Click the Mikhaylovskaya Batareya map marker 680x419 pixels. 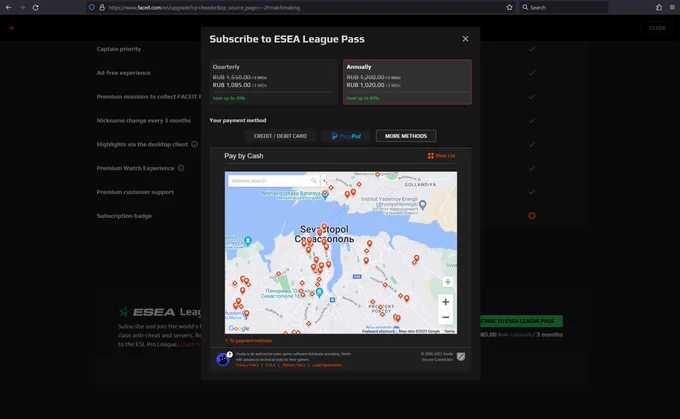[325, 195]
